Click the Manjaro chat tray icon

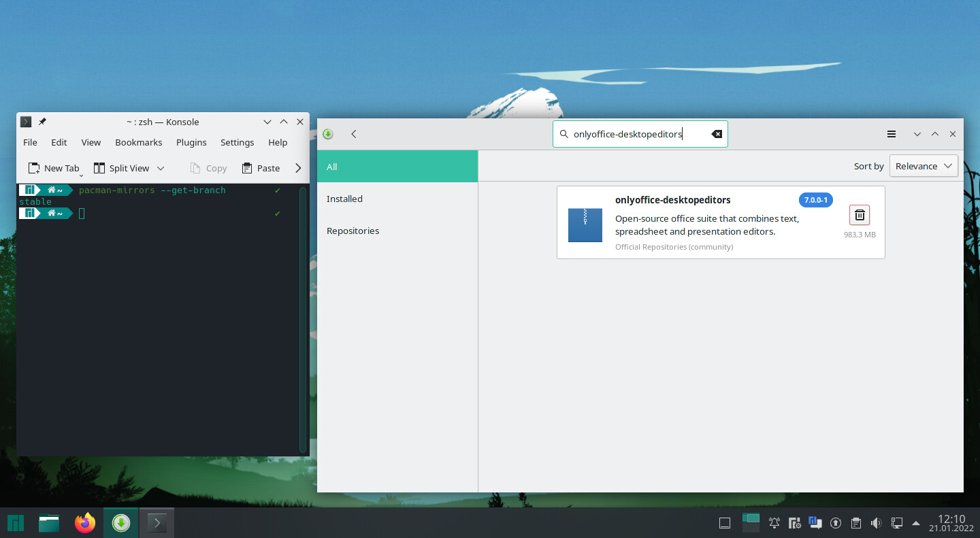click(815, 522)
